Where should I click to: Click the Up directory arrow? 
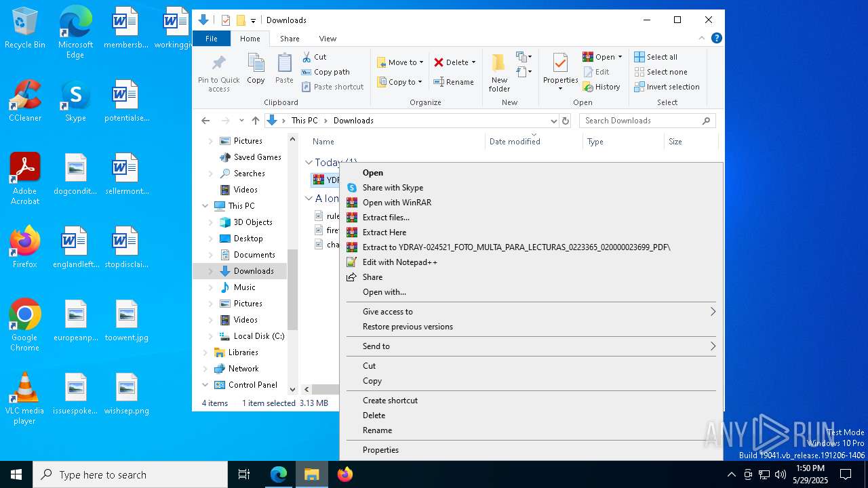pos(255,121)
